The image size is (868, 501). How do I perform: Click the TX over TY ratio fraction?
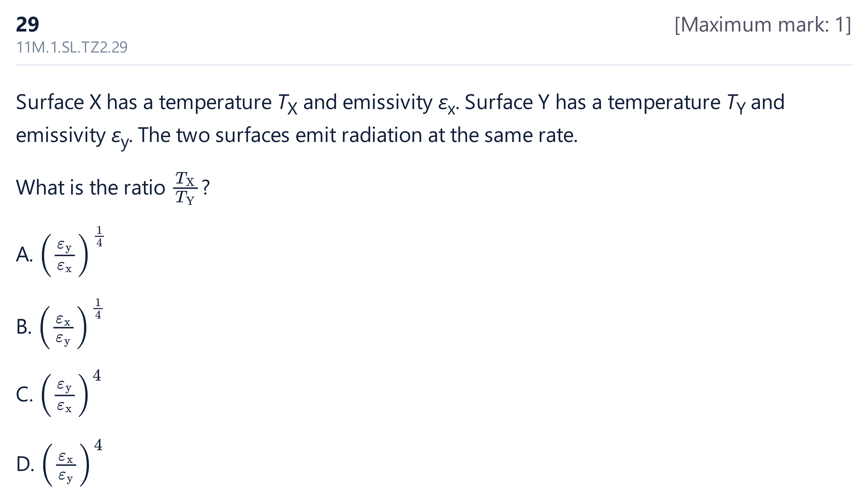pyautogui.click(x=185, y=188)
